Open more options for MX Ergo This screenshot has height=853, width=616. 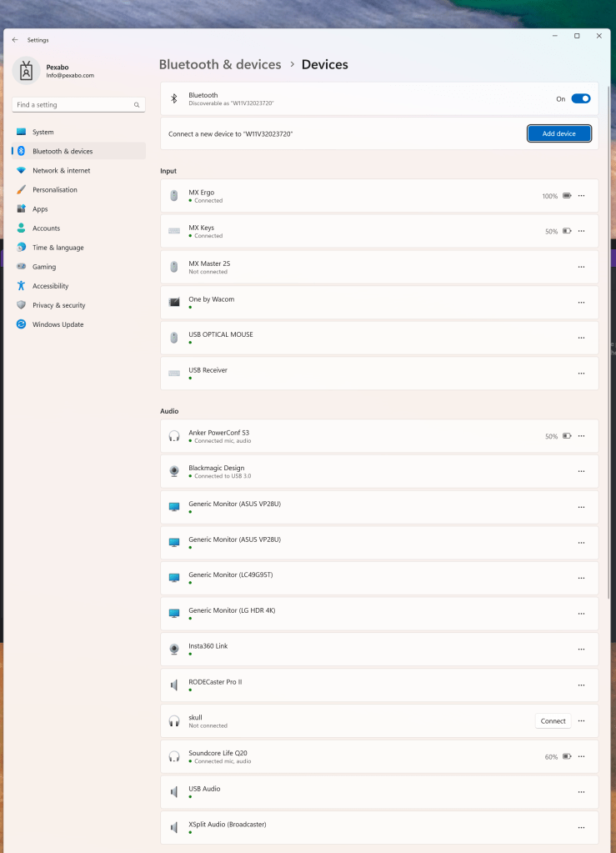pos(581,196)
